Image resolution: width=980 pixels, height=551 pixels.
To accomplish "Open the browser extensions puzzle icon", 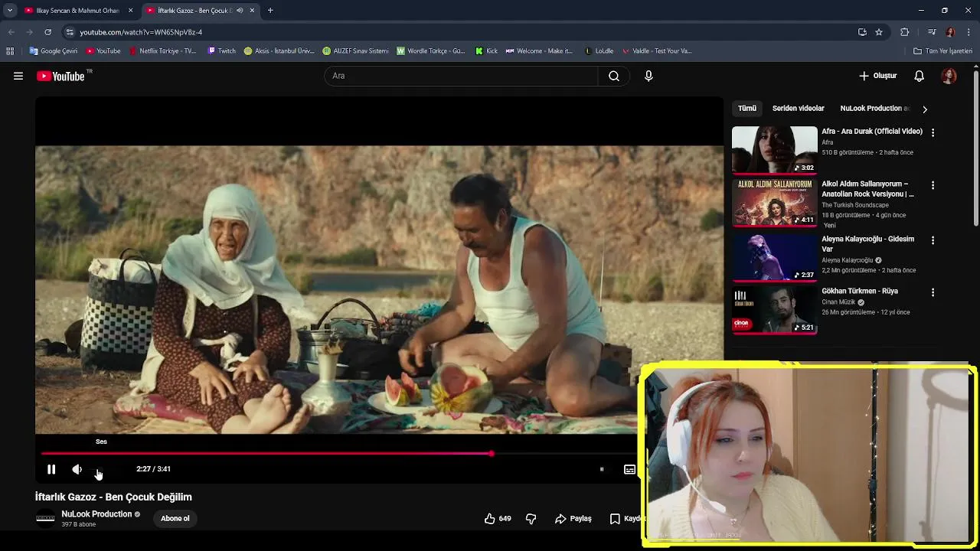I will click(x=905, y=32).
